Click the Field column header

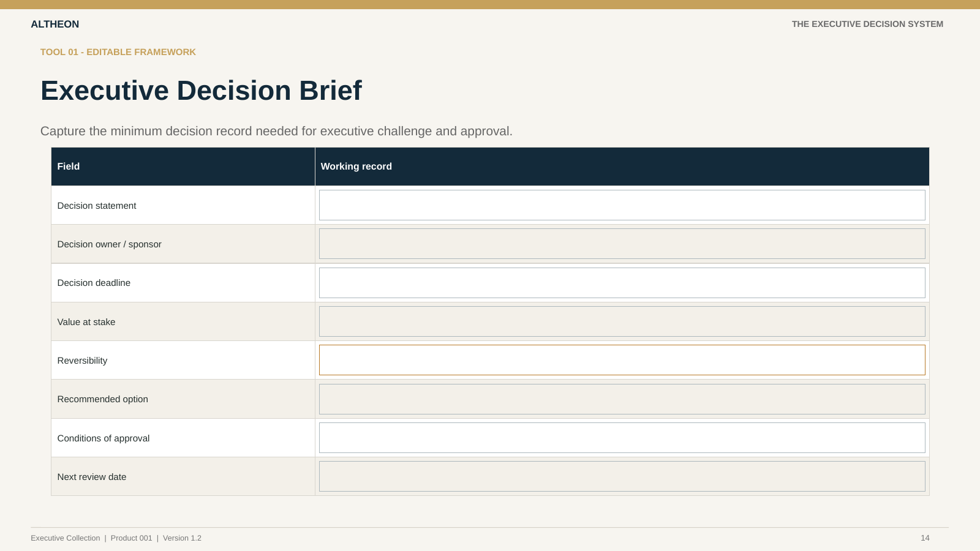point(69,167)
